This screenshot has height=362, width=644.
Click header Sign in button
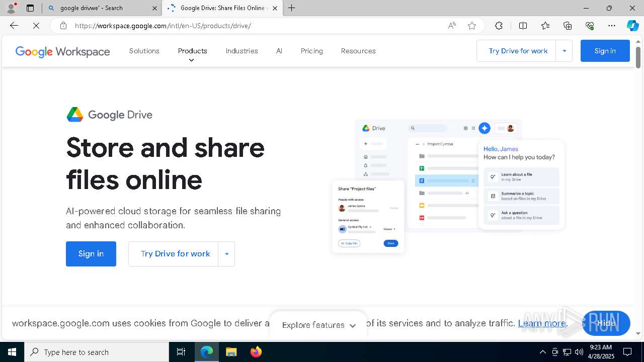click(x=605, y=51)
